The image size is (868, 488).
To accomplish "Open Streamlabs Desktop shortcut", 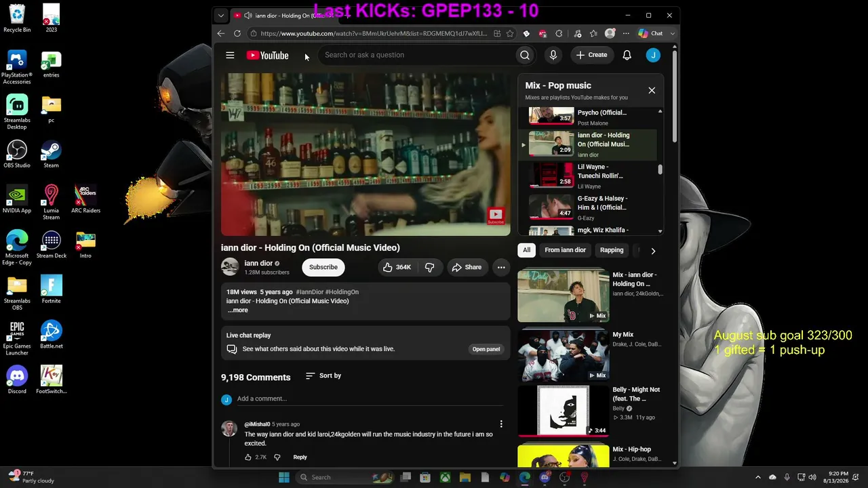I will [x=17, y=112].
